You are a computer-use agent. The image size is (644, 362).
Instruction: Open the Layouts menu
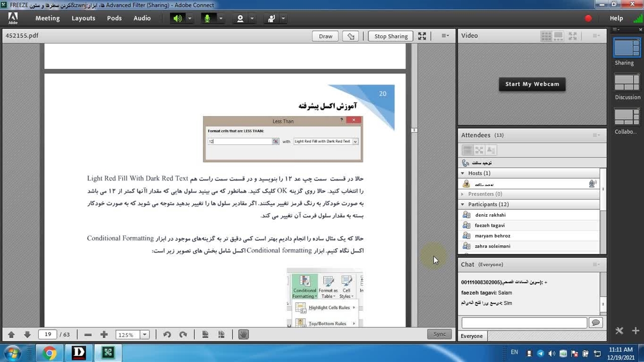coord(83,18)
